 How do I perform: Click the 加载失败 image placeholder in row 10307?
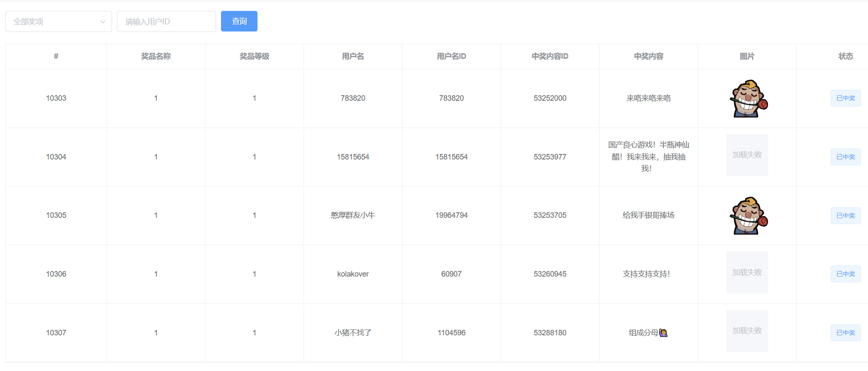point(747,331)
